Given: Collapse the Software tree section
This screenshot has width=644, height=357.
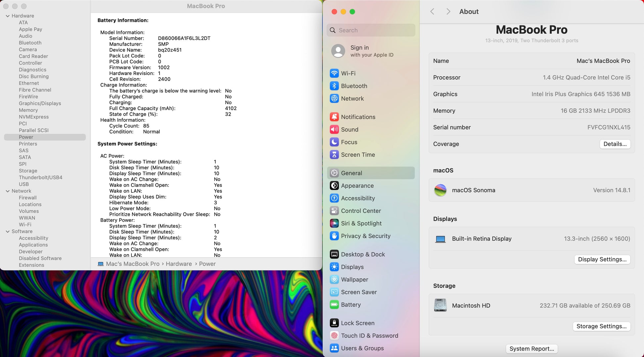Looking at the screenshot, I should [8, 231].
